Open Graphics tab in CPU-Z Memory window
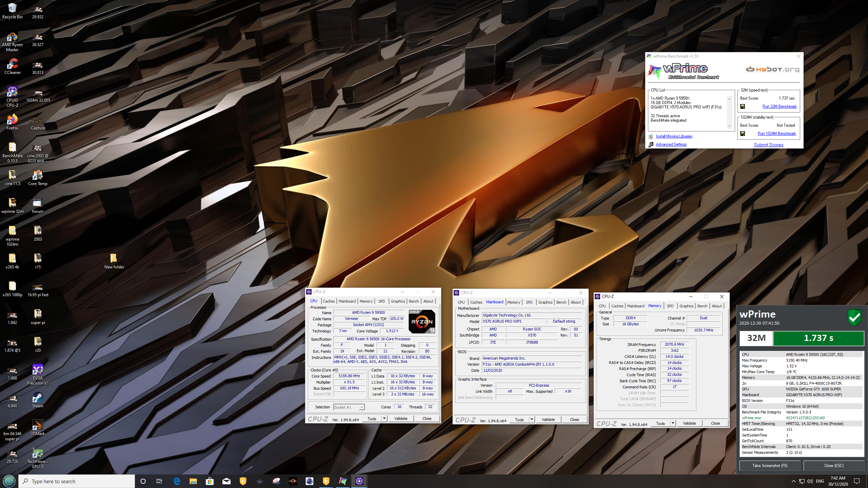This screenshot has width=868, height=488. (686, 306)
